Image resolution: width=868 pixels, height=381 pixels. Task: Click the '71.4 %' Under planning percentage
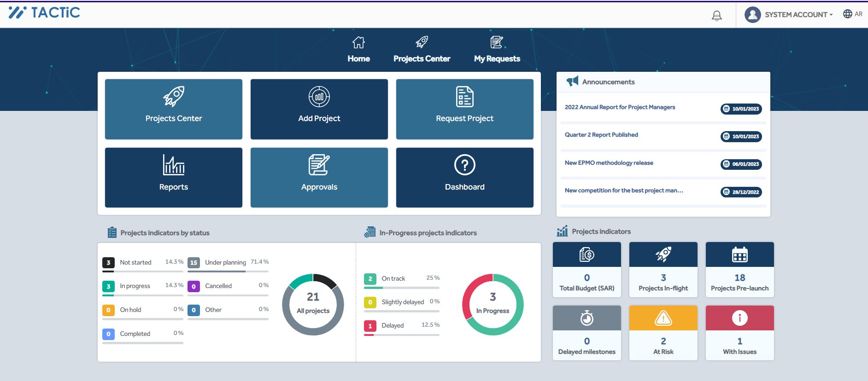point(260,262)
